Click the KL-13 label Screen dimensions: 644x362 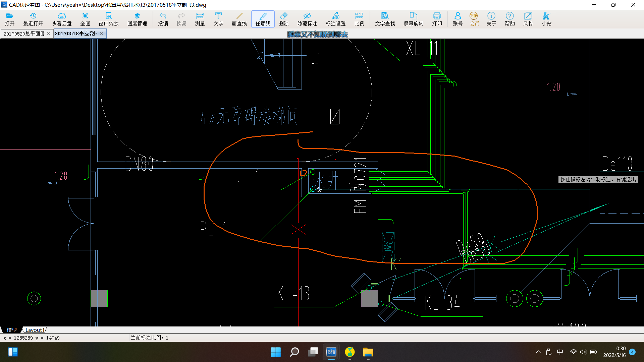point(293,294)
